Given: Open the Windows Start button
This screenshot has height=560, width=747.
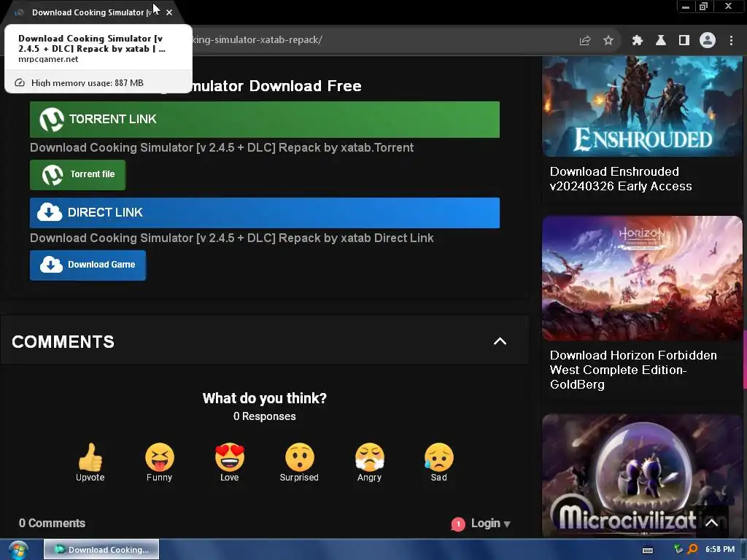Looking at the screenshot, I should 18,550.
